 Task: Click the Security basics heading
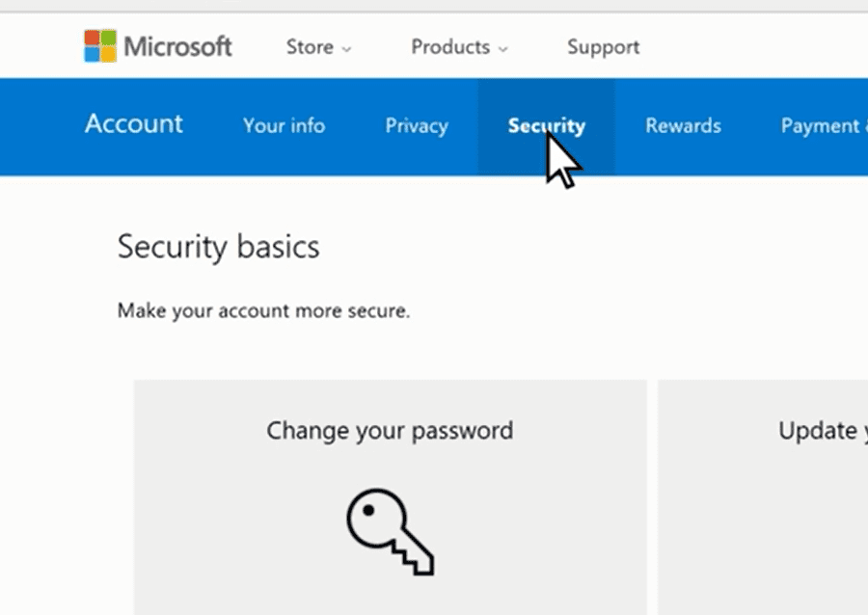(218, 247)
